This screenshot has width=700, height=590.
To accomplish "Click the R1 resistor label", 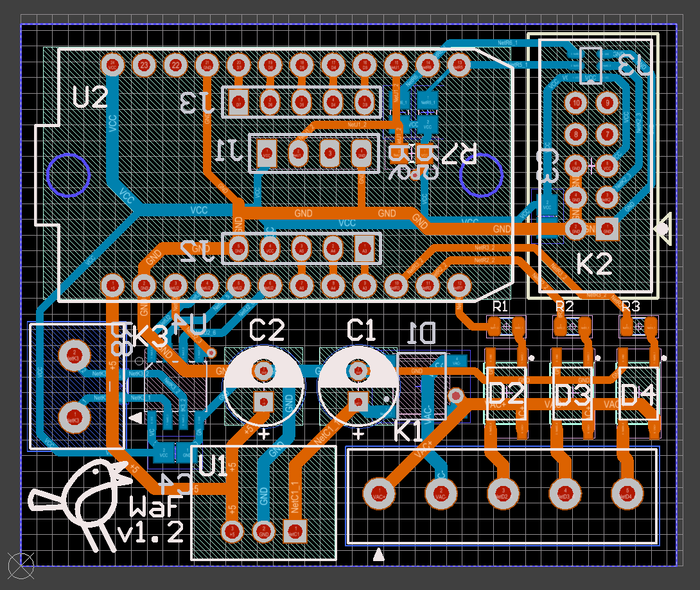I will point(500,306).
